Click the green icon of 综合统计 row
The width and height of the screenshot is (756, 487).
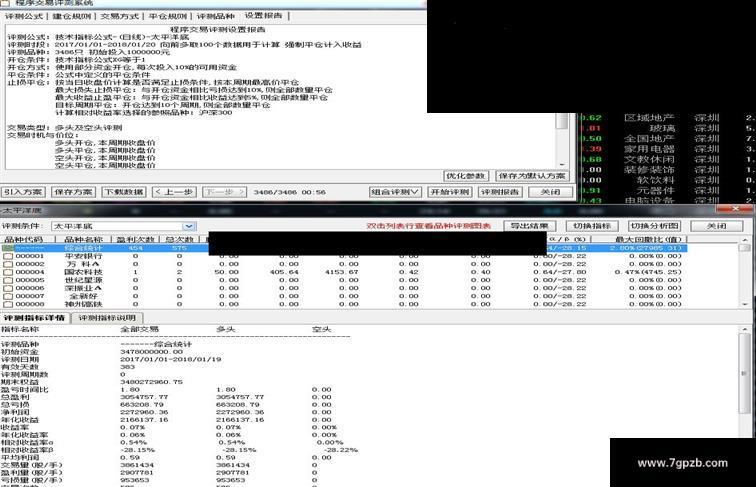[x=8, y=248]
